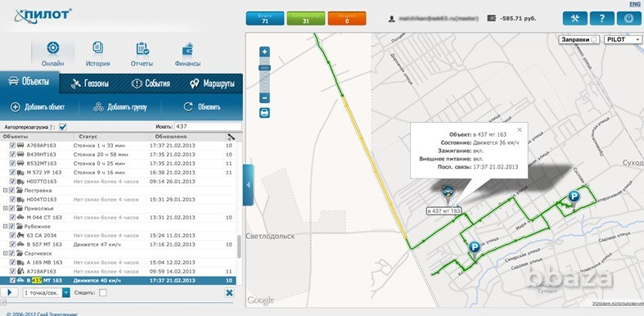Collapse the Пестравка group tree node
This screenshot has width=644, height=316.
pyautogui.click(x=5, y=191)
